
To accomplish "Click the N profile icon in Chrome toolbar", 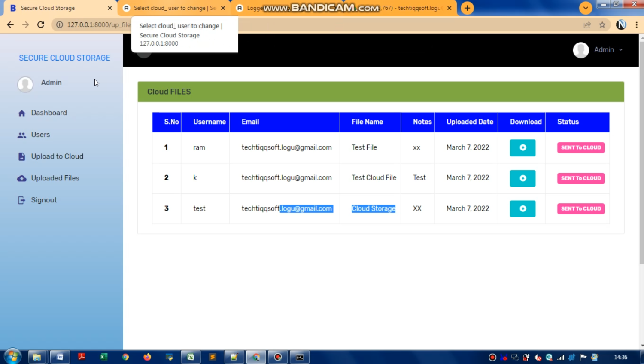I will tap(621, 25).
